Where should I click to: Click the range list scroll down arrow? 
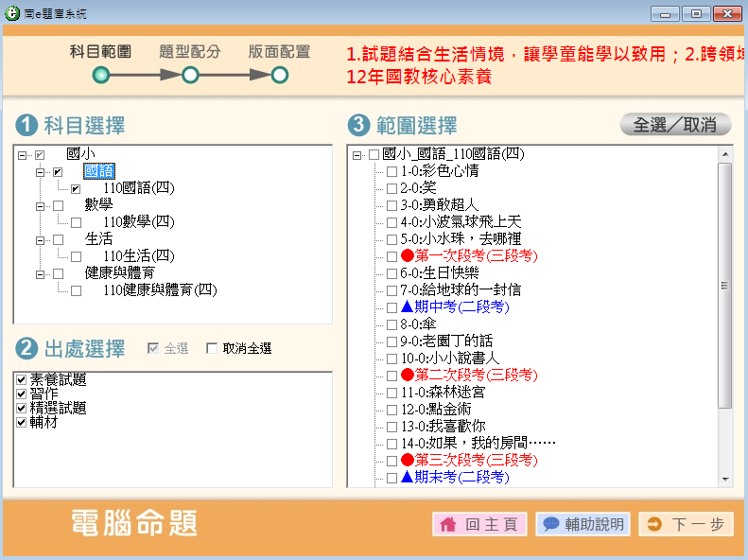(725, 479)
